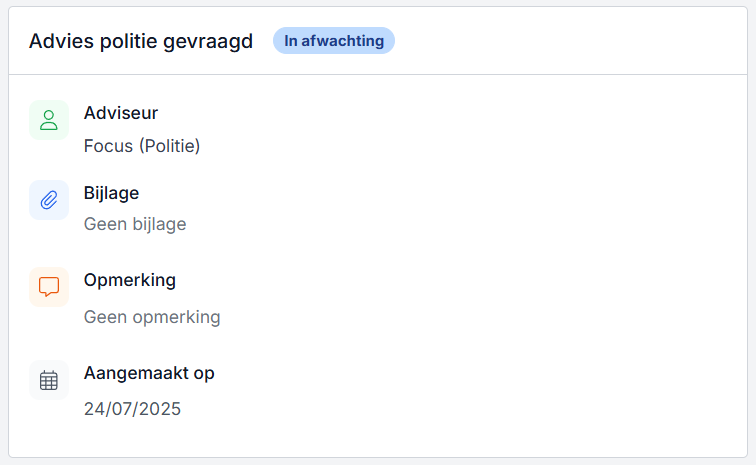
Task: Click the "In afwachting" status badge
Action: (x=334, y=41)
